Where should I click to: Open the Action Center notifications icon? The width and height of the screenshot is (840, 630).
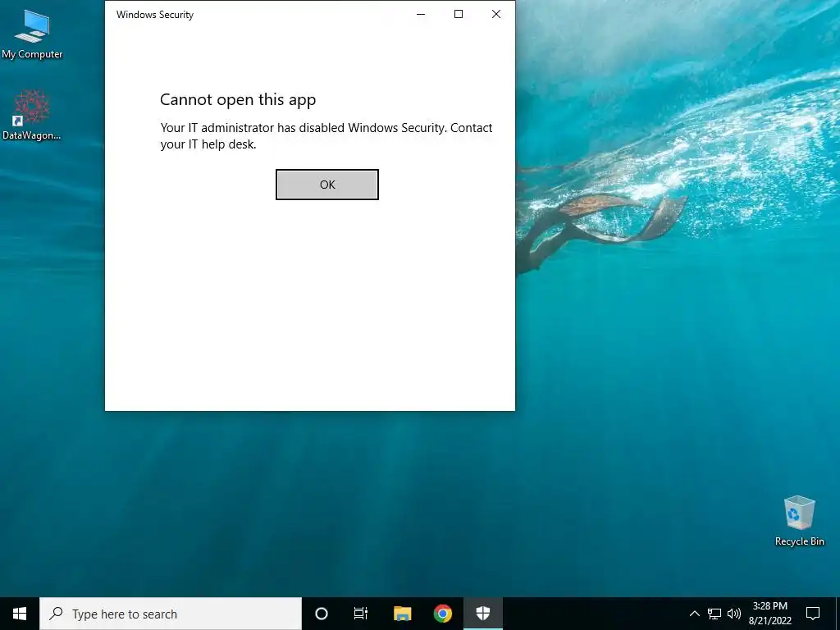click(813, 614)
